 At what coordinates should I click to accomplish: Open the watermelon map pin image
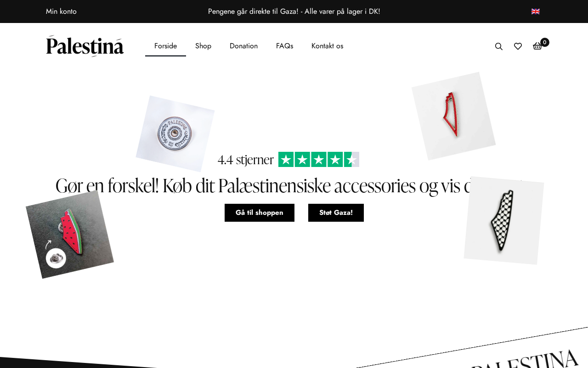(x=70, y=235)
